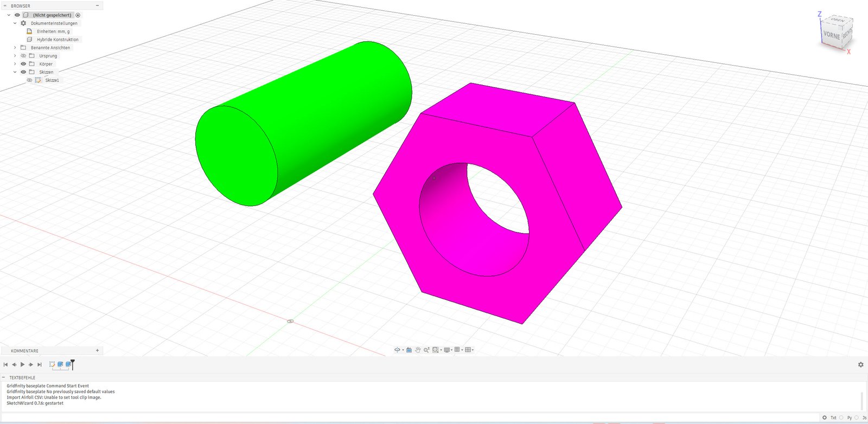Open viewports dropdown arrow
868x424 pixels.
(473, 350)
